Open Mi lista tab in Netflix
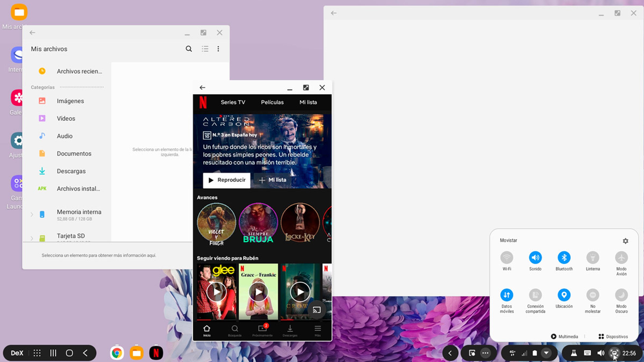 (308, 102)
